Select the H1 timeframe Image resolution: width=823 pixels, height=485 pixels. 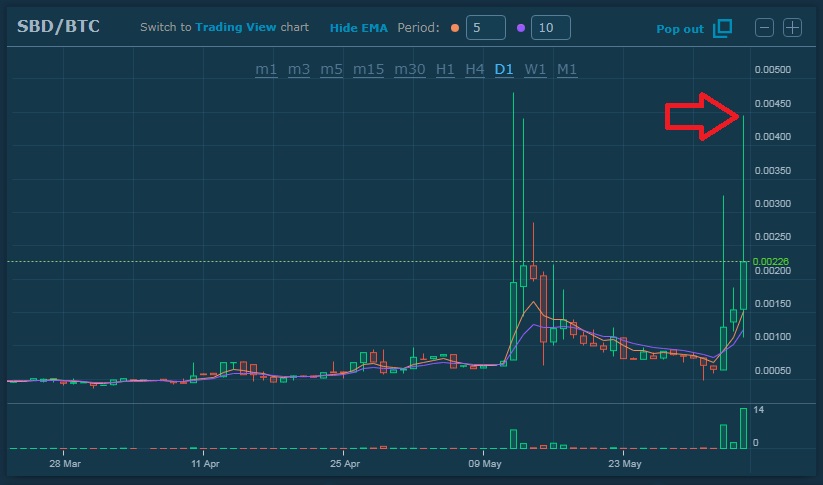(x=445, y=69)
